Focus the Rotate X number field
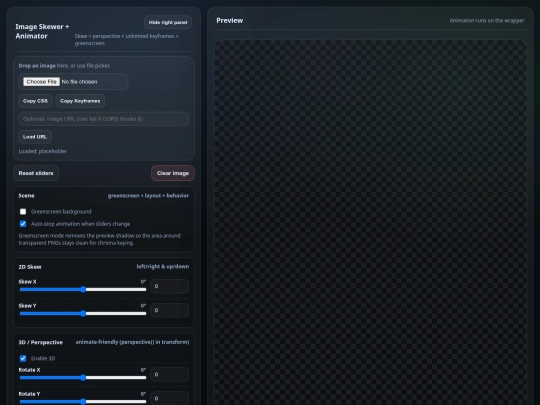The image size is (540, 405). click(169, 374)
